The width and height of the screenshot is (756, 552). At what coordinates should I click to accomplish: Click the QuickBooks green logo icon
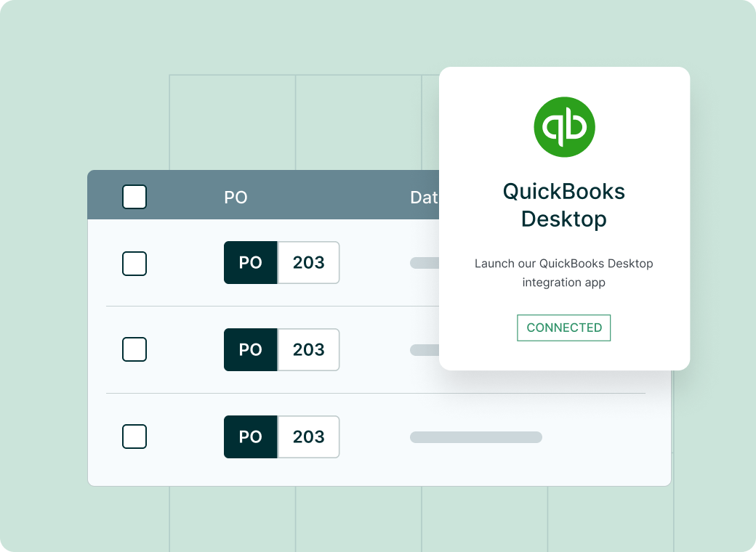(x=564, y=127)
